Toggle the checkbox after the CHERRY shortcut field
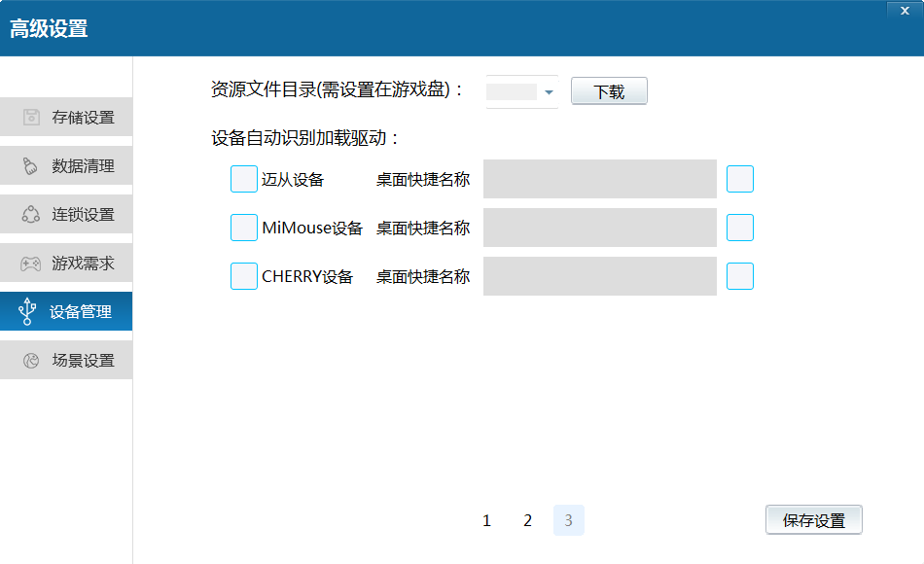The image size is (924, 564). (x=740, y=276)
